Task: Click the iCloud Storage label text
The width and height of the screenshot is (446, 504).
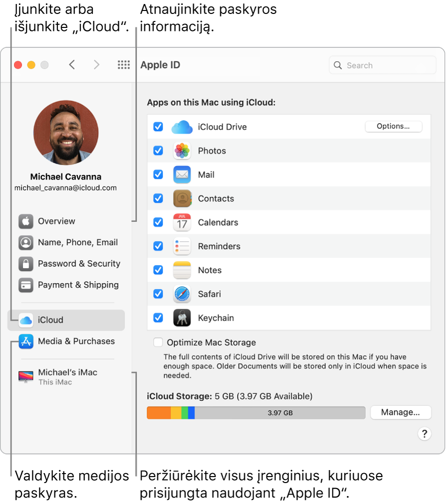Action: pyautogui.click(x=179, y=396)
